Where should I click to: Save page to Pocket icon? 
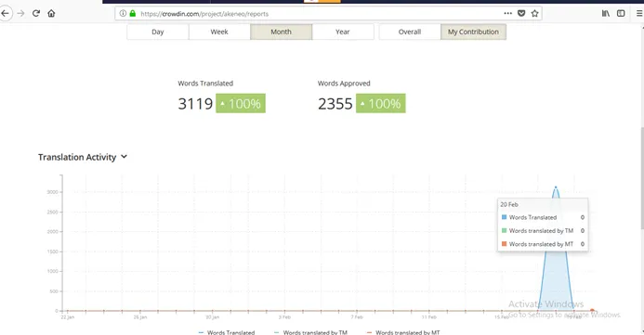[x=521, y=14]
